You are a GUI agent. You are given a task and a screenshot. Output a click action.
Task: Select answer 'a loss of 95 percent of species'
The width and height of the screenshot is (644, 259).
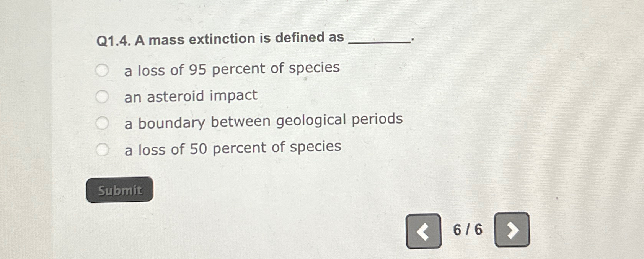pyautogui.click(x=102, y=70)
